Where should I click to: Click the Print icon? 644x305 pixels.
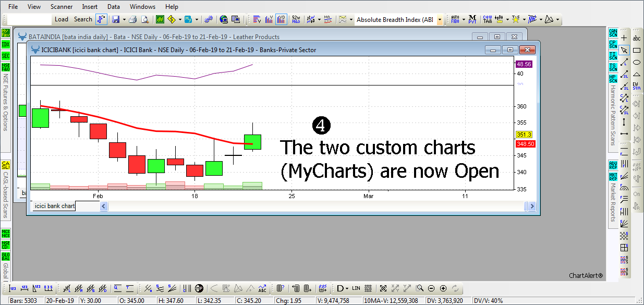click(x=133, y=19)
